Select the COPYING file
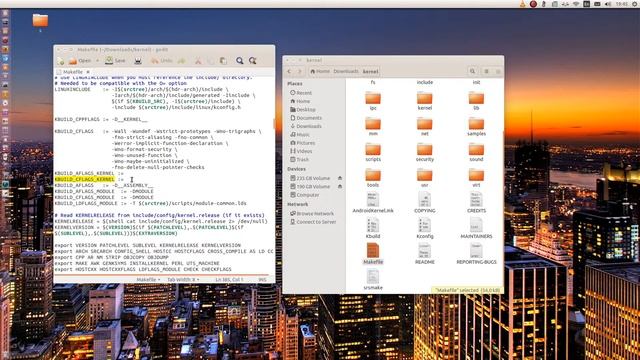Screen dimensions: 640x360 click(x=424, y=203)
